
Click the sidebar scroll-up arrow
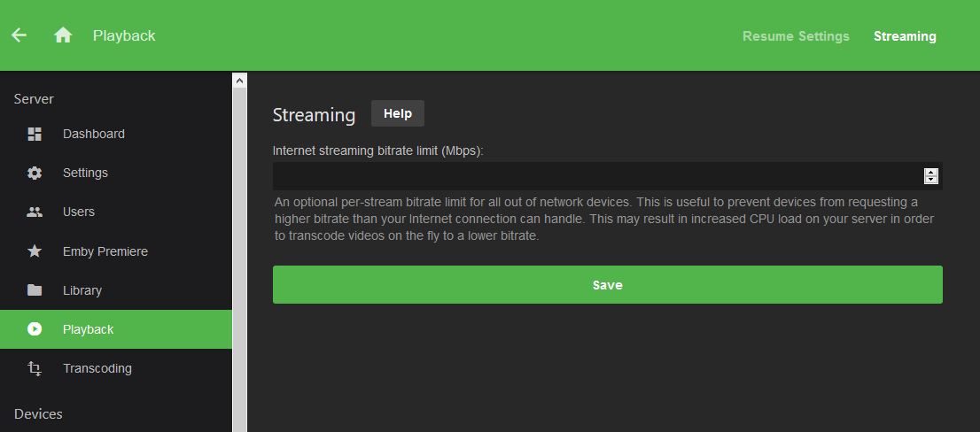[x=239, y=80]
